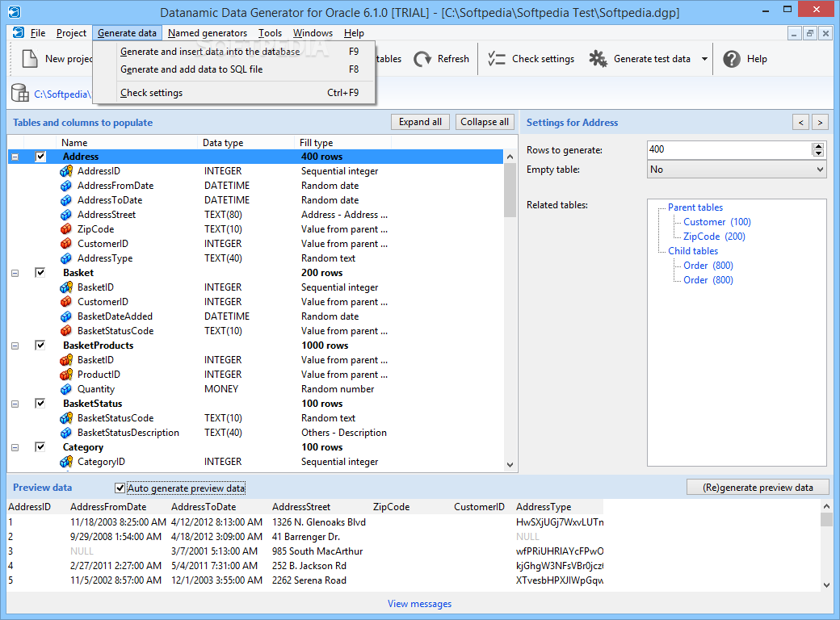Viewport: 840px width, 620px height.
Task: Open the File menu
Action: [x=37, y=33]
